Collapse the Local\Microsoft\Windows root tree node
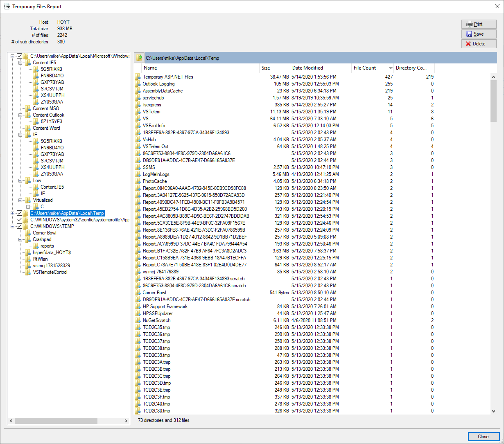The width and height of the screenshot is (504, 444). point(13,56)
